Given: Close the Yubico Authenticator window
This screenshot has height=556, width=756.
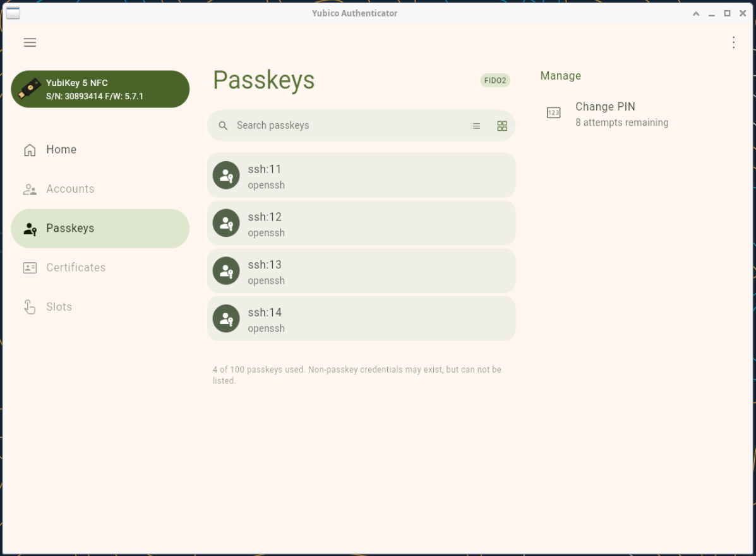Looking at the screenshot, I should [743, 13].
